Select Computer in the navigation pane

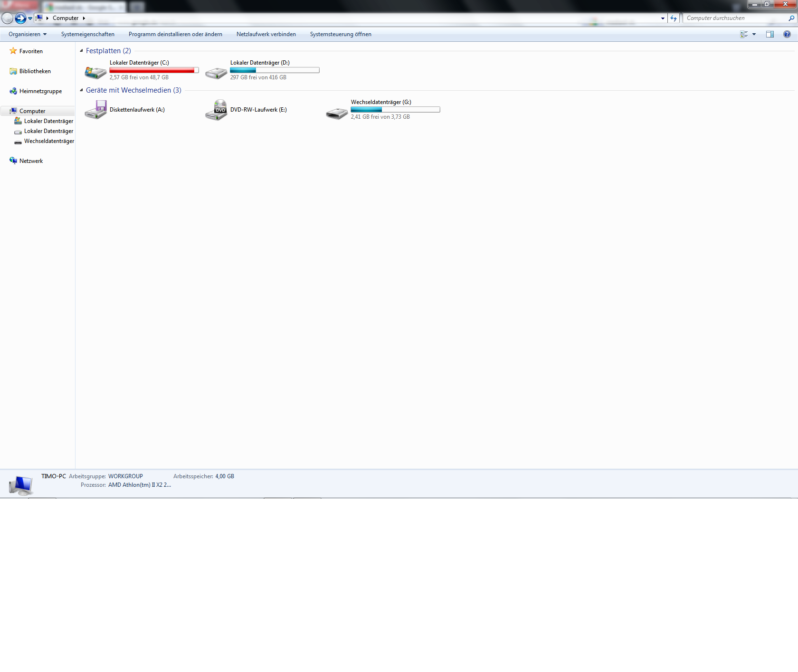coord(32,111)
